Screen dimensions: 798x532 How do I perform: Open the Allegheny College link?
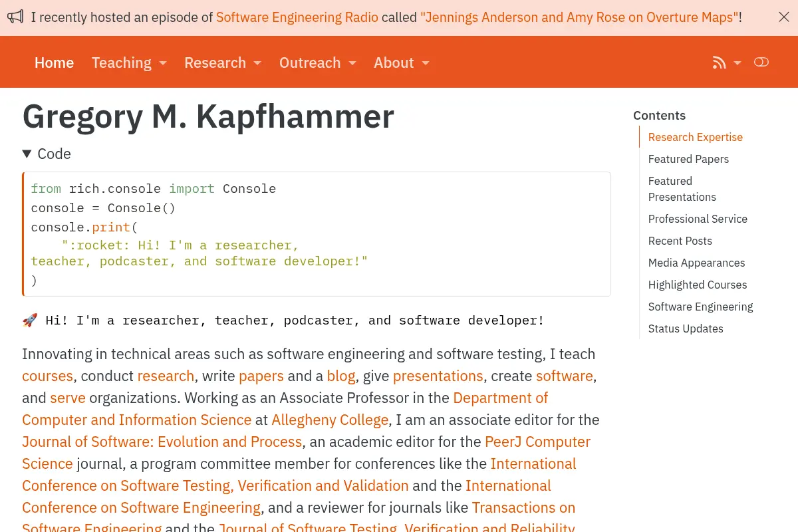coord(330,420)
